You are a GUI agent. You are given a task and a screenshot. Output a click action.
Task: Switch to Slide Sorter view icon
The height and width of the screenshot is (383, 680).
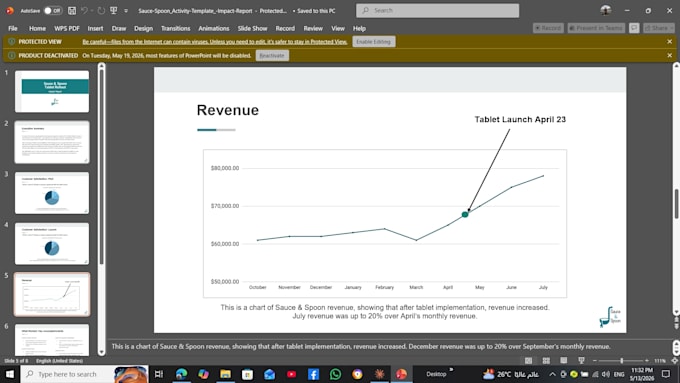[546, 361]
